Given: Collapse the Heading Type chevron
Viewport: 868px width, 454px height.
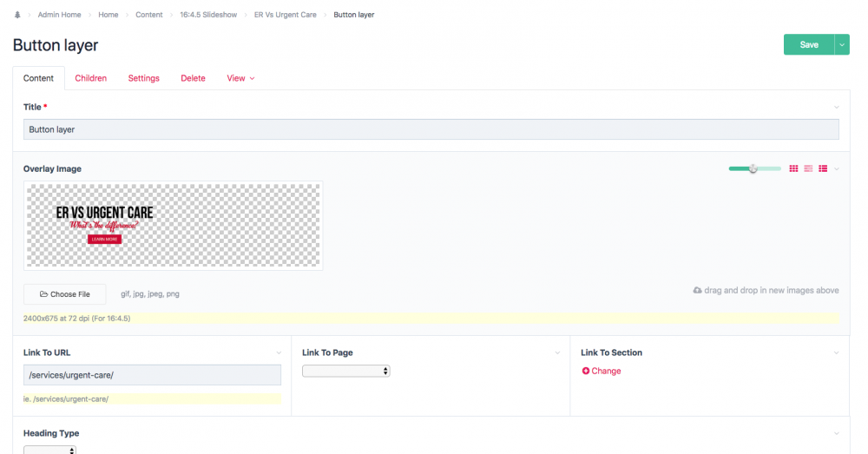Looking at the screenshot, I should pyautogui.click(x=837, y=433).
